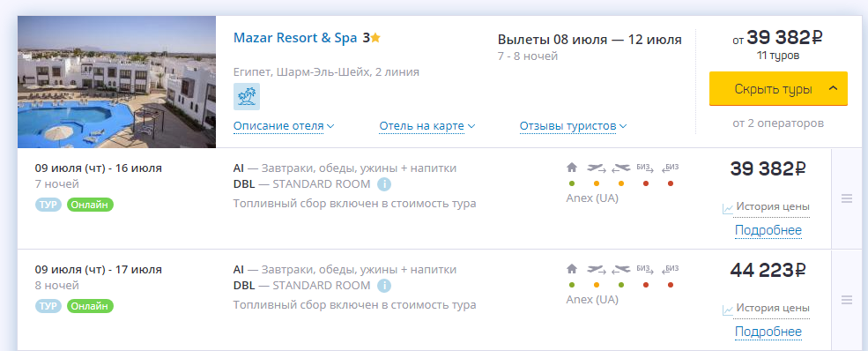Open the Mazar Resort & Spa hotel link

[x=295, y=38]
